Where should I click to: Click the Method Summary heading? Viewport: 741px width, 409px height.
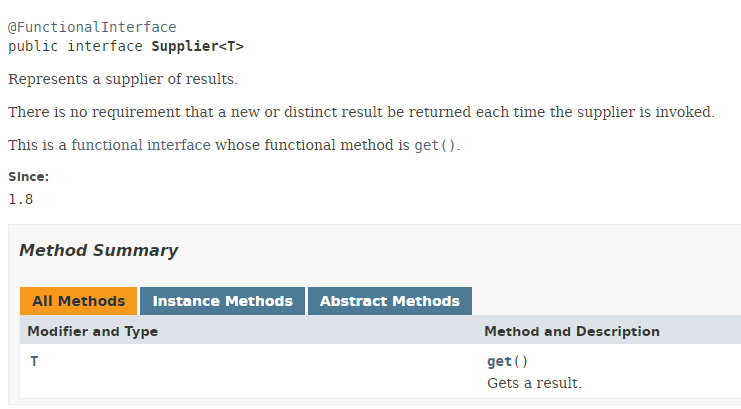pyautogui.click(x=98, y=251)
